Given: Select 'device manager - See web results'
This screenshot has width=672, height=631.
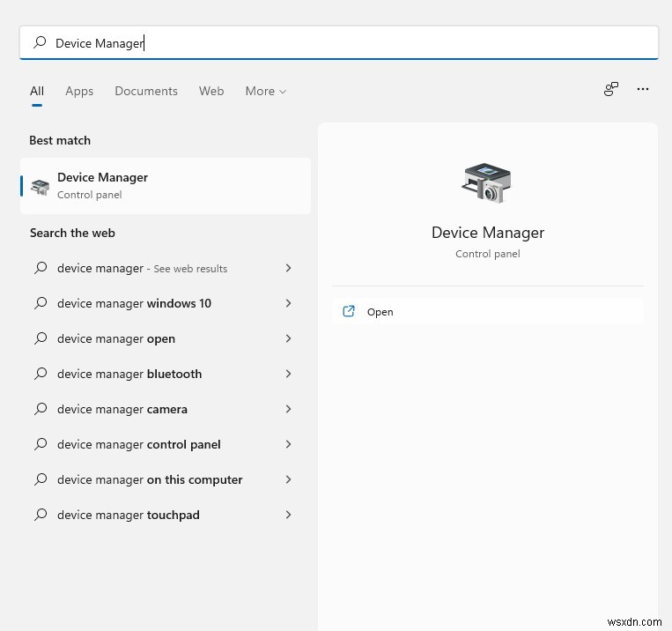Looking at the screenshot, I should 163,268.
